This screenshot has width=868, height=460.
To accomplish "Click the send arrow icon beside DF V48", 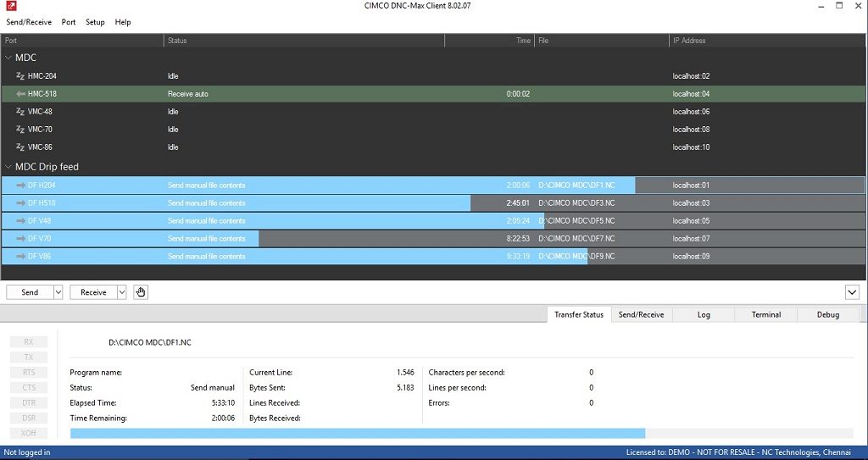I will [21, 221].
